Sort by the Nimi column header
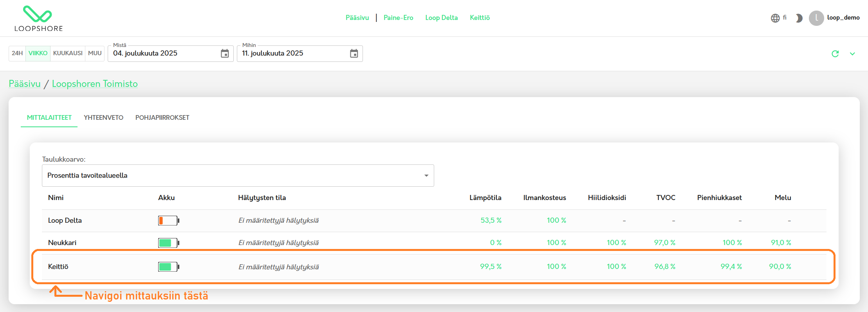 click(56, 198)
